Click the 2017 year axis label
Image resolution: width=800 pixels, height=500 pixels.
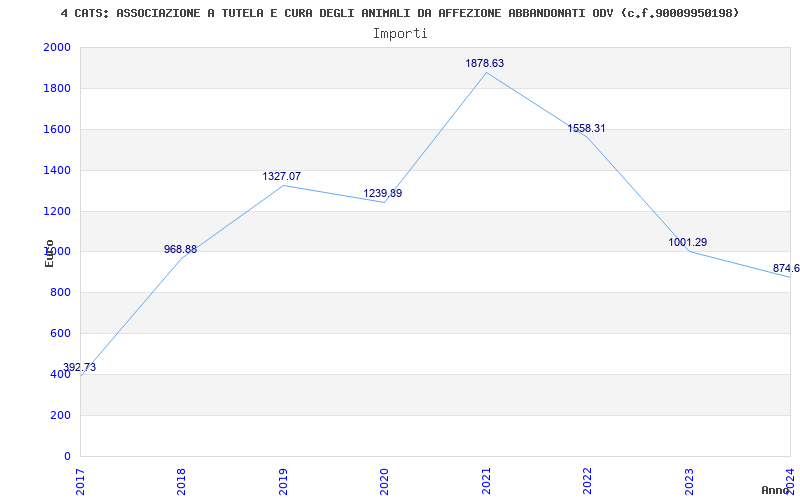pos(80,481)
